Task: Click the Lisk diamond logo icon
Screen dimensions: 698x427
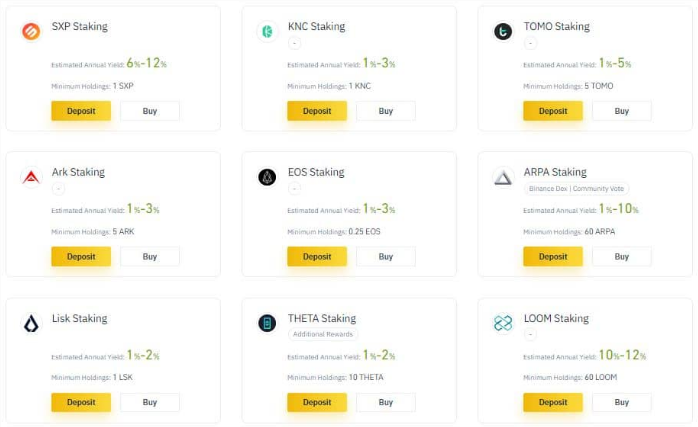Action: pyautogui.click(x=31, y=323)
